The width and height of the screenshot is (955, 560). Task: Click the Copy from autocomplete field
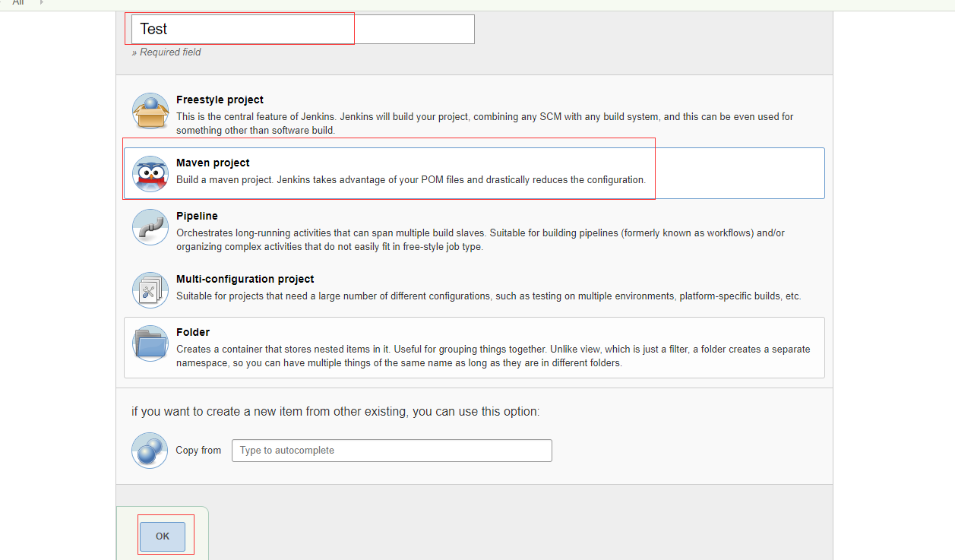tap(392, 451)
